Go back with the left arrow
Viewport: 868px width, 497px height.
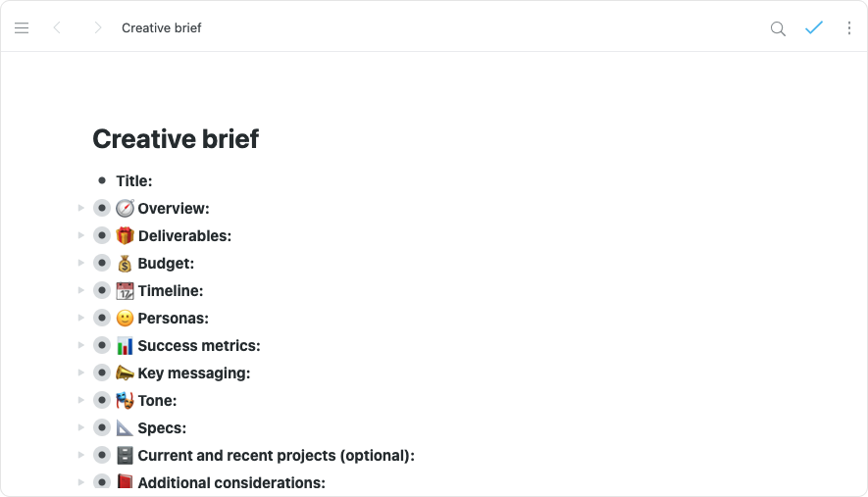[57, 28]
